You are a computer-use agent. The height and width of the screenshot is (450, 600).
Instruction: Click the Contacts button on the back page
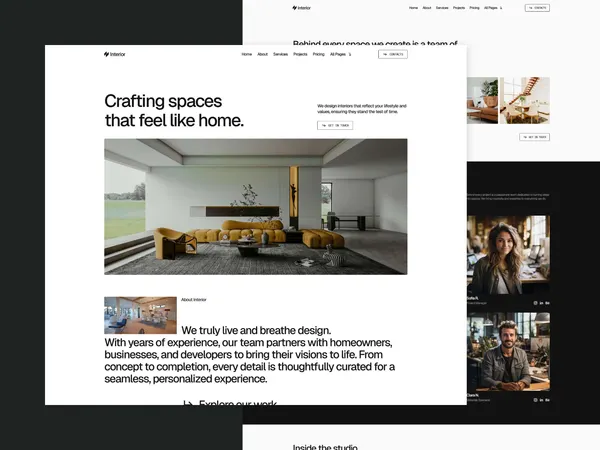click(x=537, y=8)
